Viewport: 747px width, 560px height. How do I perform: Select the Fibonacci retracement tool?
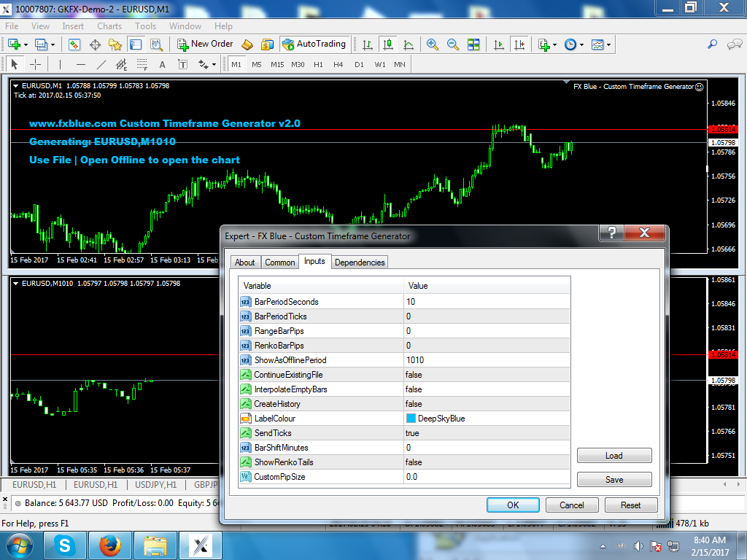(142, 64)
